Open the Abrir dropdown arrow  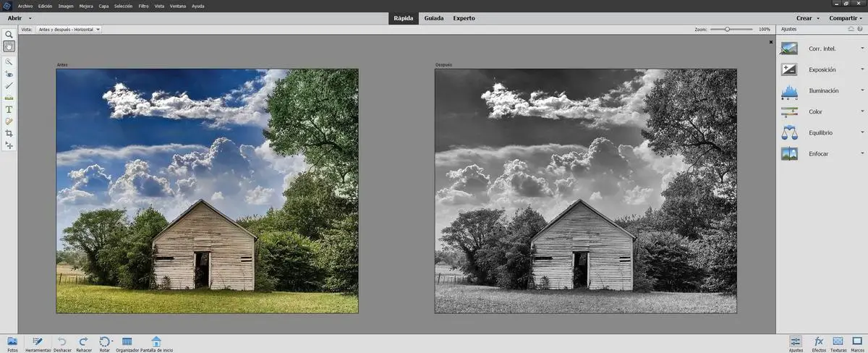30,18
